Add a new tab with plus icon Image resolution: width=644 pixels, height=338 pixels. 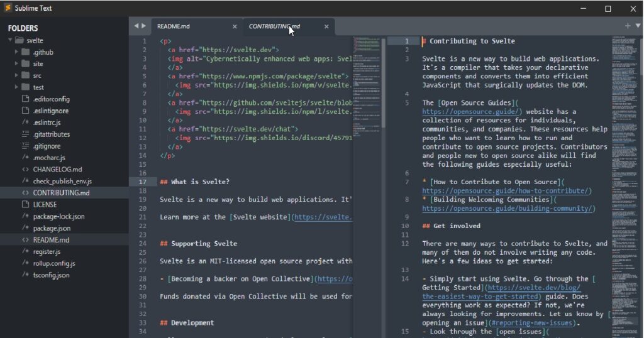tap(628, 26)
